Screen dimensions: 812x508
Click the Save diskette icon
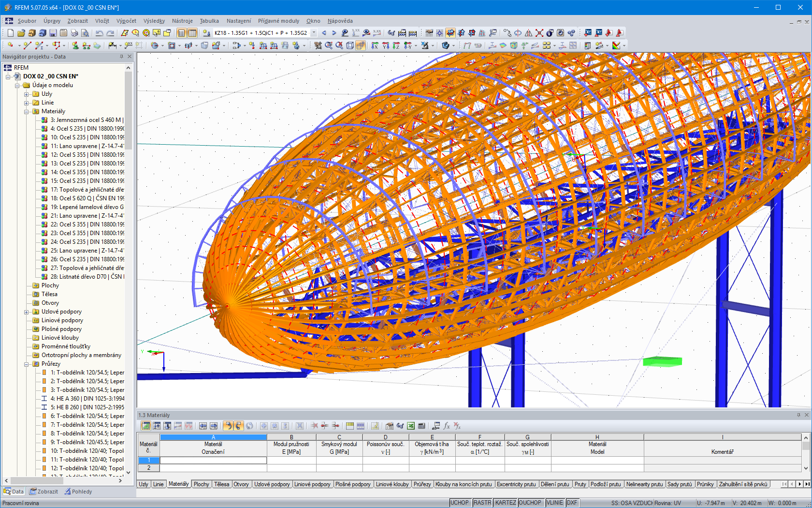click(53, 33)
